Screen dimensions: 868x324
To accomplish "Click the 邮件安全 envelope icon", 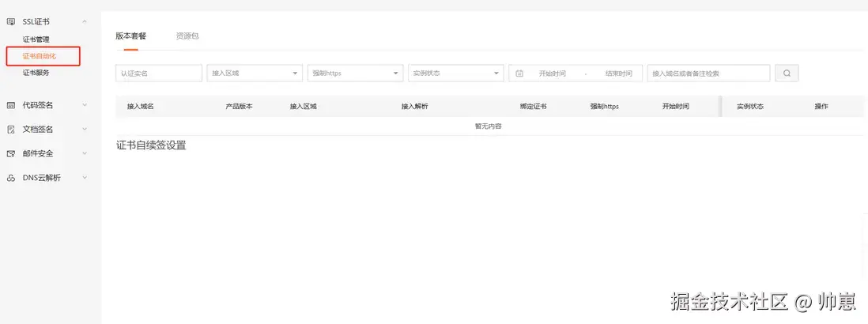I will click(x=10, y=154).
